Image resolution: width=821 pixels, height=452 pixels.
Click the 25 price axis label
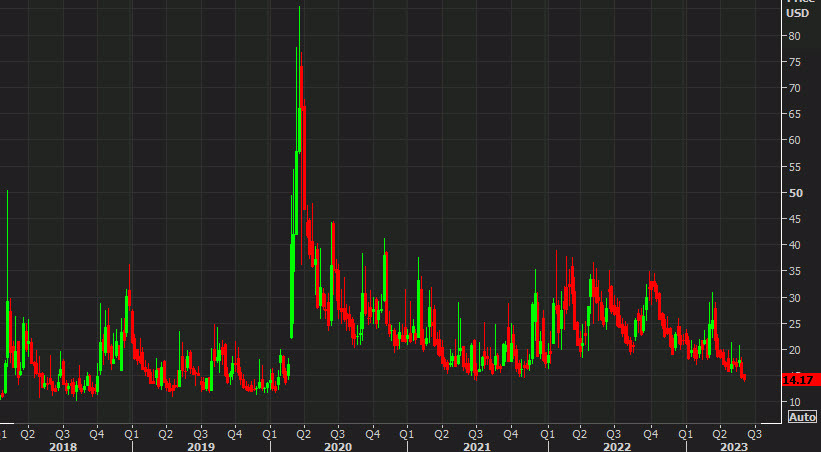[794, 324]
